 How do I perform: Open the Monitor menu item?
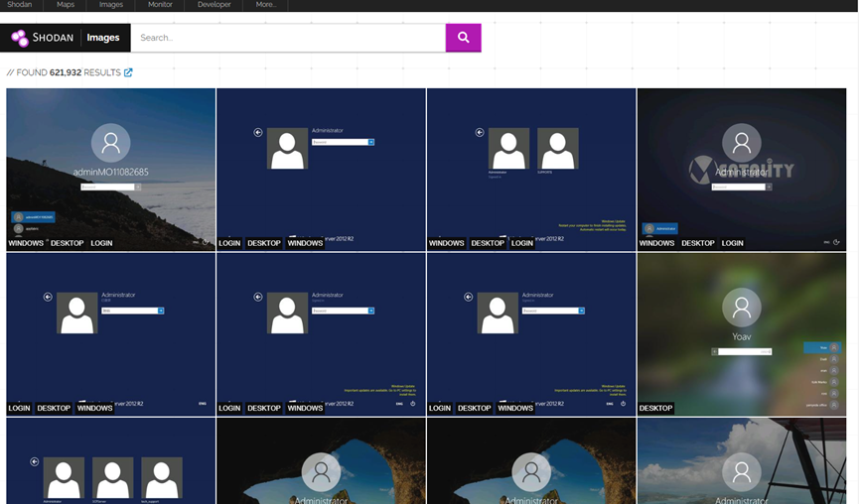point(160,4)
